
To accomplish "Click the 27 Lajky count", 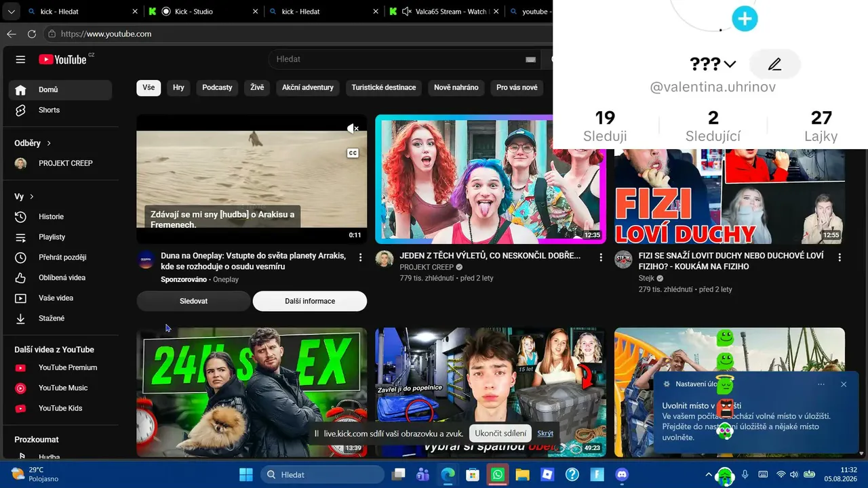I will pos(821,127).
